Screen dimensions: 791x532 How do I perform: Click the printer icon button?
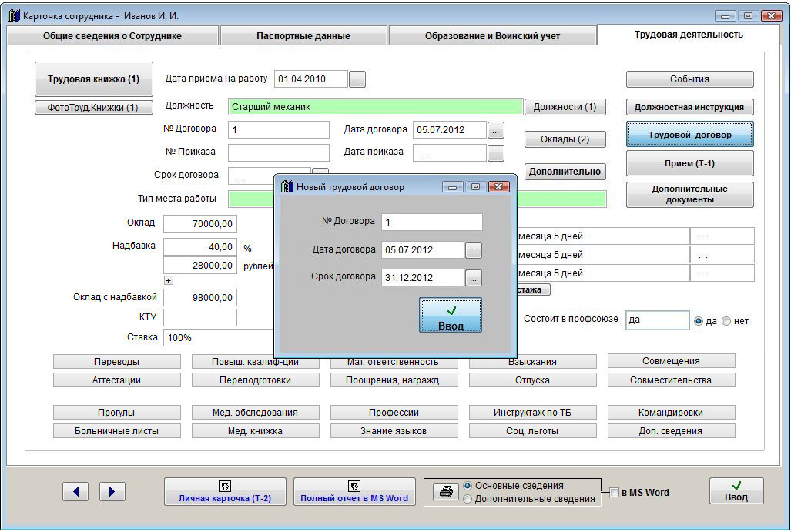point(445,492)
